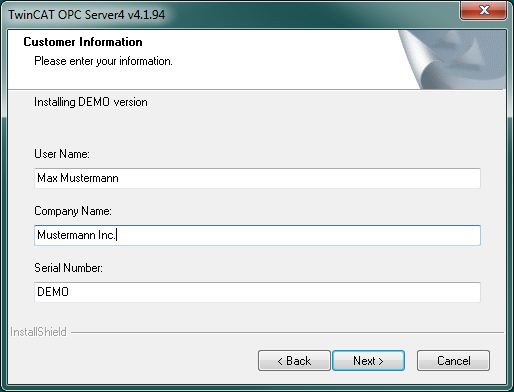
Task: Click the 'Serial Number:' label
Action: click(68, 268)
